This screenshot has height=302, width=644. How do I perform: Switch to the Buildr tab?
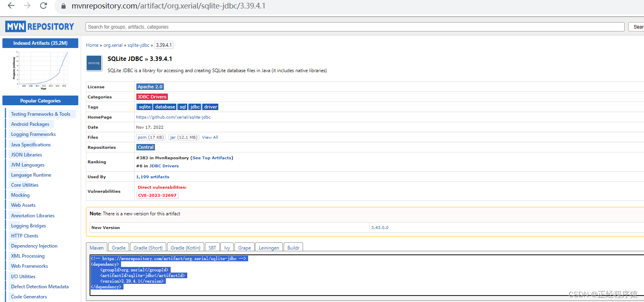pos(293,247)
